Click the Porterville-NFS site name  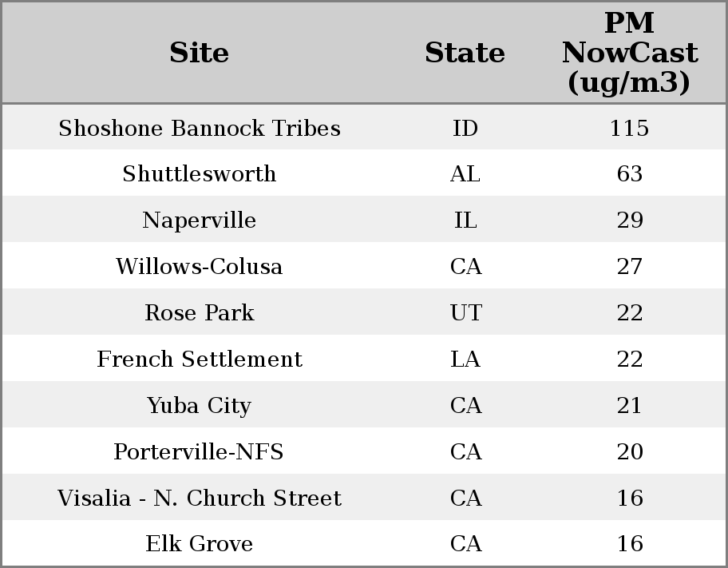(199, 452)
